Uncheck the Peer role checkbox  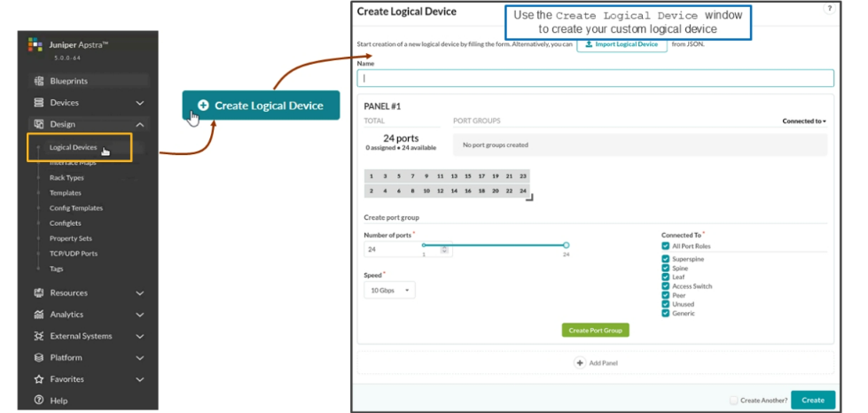point(665,295)
